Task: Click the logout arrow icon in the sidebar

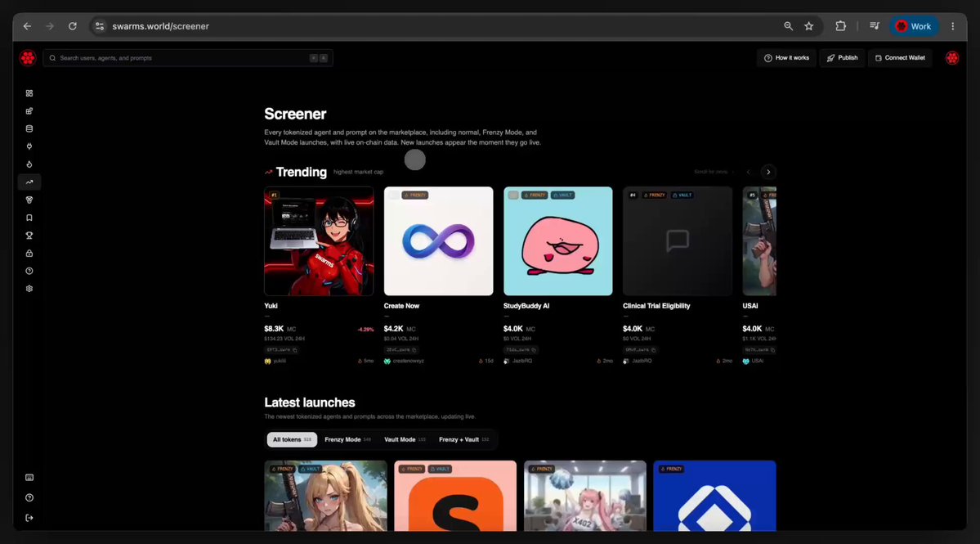Action: click(29, 518)
